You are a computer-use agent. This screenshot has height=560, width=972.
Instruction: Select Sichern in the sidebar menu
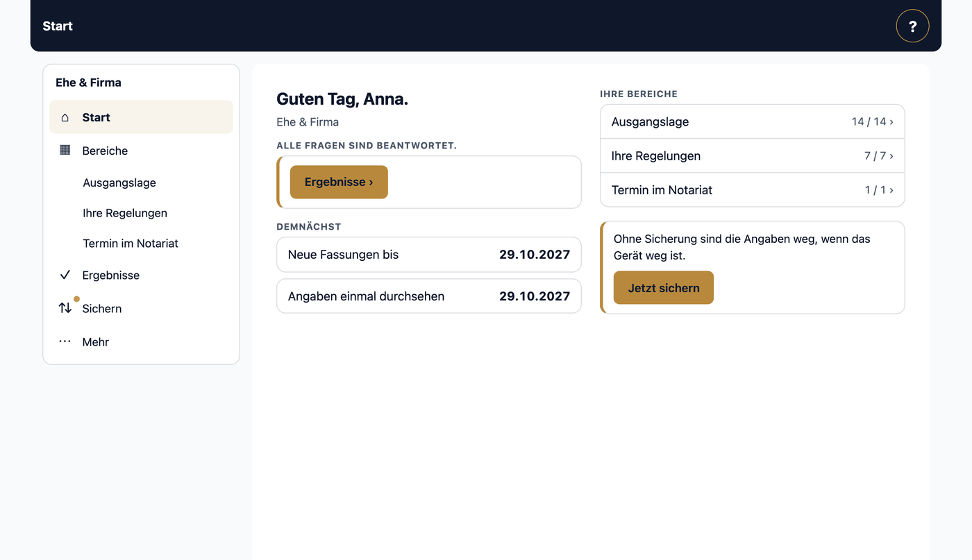pyautogui.click(x=141, y=309)
